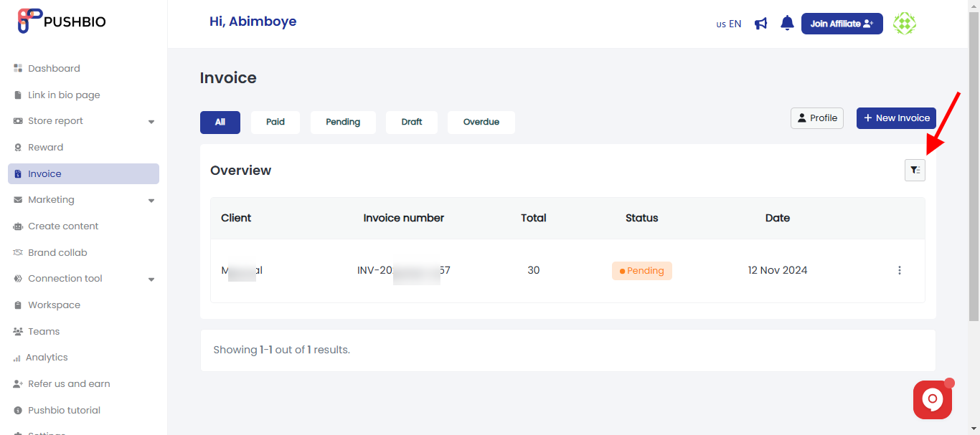This screenshot has width=980, height=435.
Task: Switch to the Paid invoices tab
Action: point(275,122)
